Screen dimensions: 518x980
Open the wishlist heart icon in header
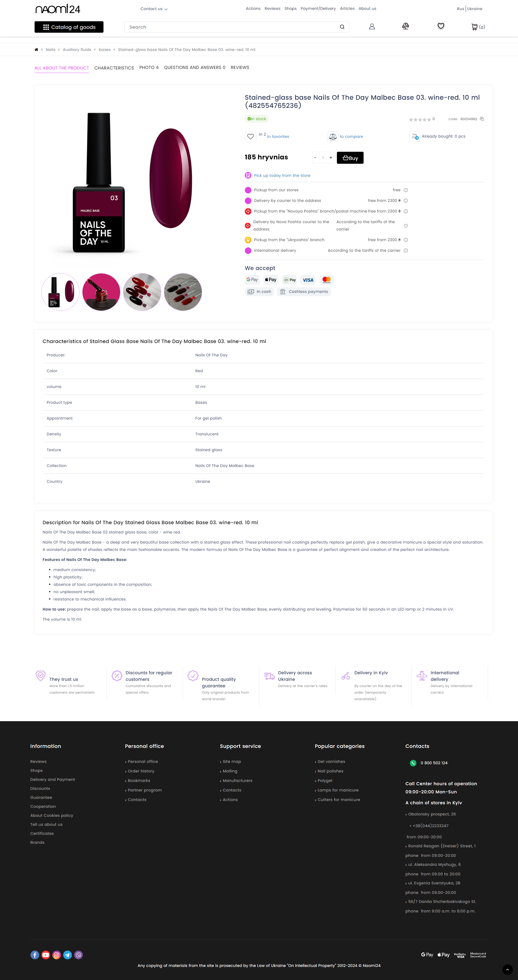[441, 26]
